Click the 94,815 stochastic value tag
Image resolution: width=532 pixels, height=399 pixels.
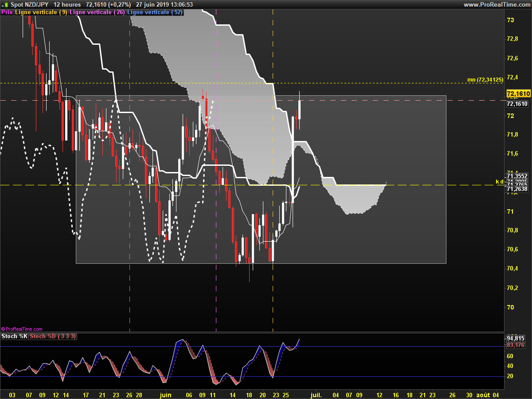pyautogui.click(x=516, y=338)
